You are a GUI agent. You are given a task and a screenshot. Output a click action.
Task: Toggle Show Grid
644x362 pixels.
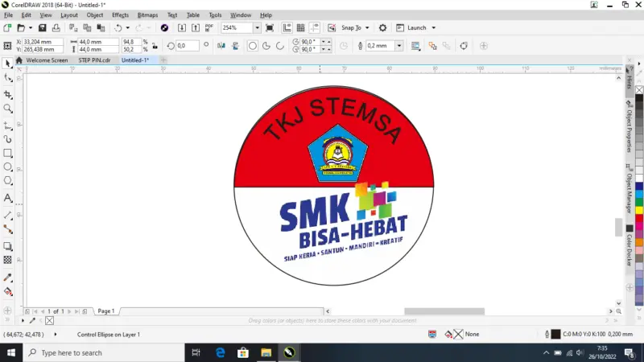pos(300,28)
